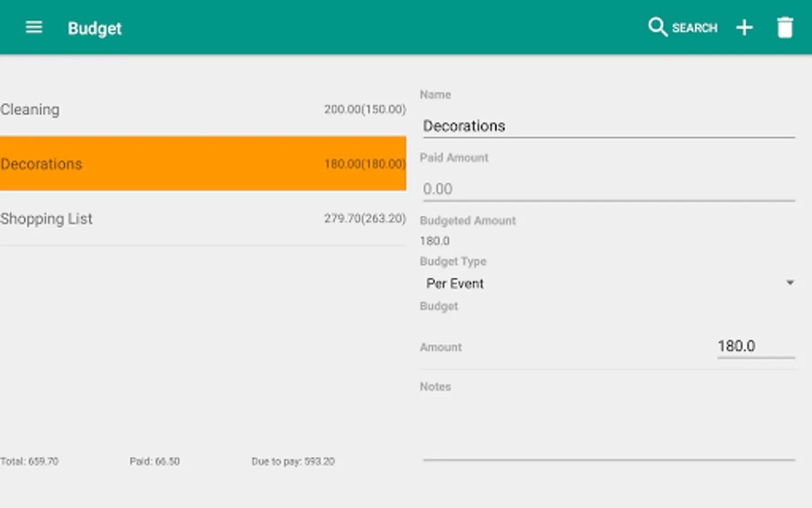Screen dimensions: 812x508
Task: Click the Total: 659.70 summary
Action: click(x=29, y=461)
